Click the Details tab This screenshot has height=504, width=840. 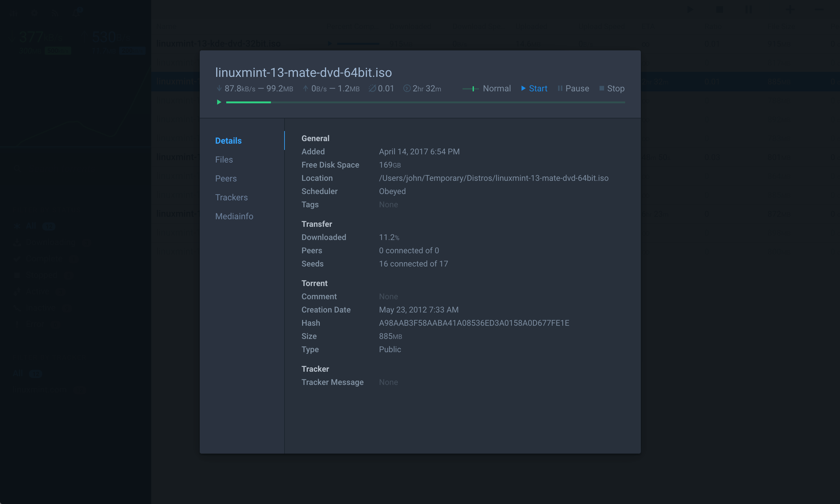tap(228, 140)
